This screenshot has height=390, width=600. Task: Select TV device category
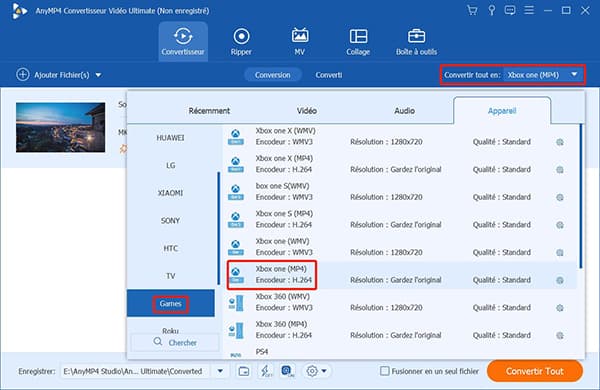170,276
